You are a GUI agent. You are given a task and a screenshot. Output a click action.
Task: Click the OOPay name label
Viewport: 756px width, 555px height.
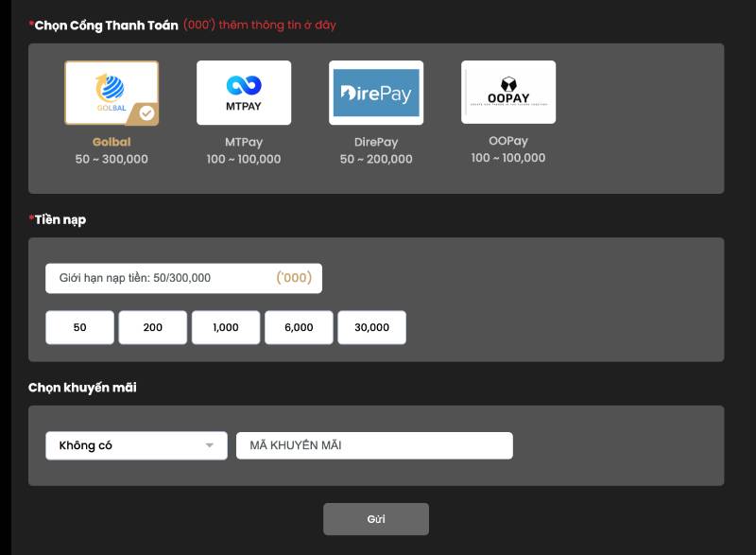(x=508, y=141)
